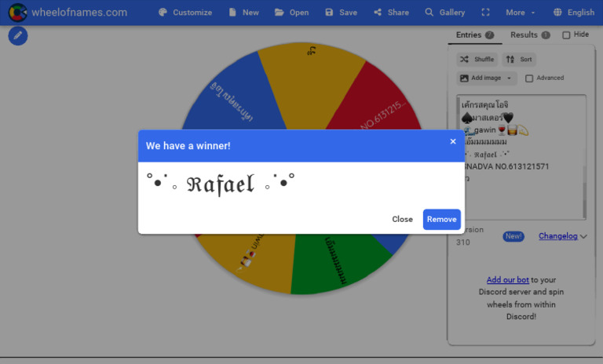
Task: Click the Open folder icon
Action: tap(280, 13)
